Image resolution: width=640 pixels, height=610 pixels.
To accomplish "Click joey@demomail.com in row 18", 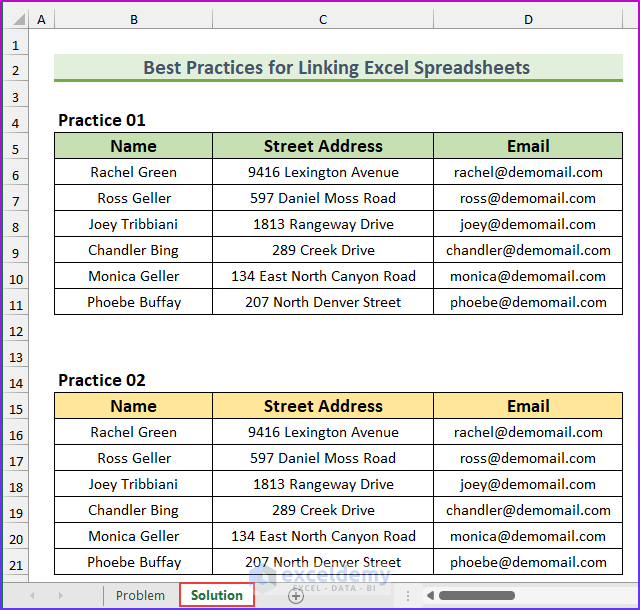I will 528,484.
